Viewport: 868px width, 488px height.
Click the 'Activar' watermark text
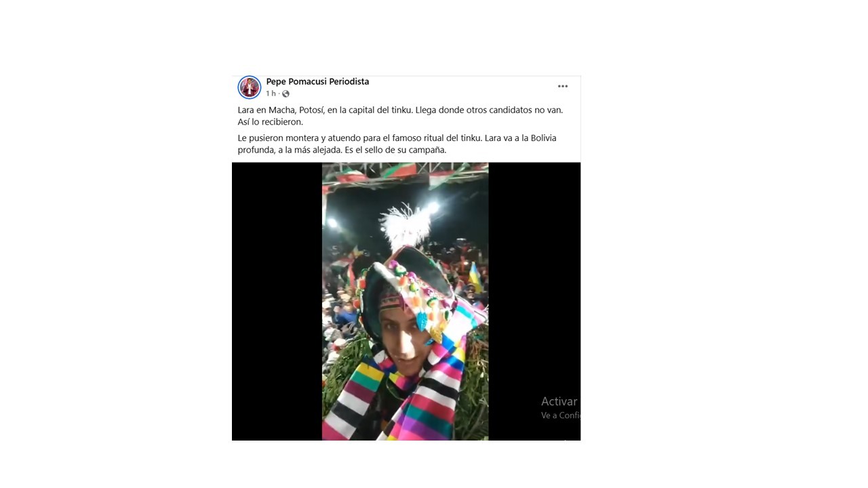pyautogui.click(x=559, y=401)
